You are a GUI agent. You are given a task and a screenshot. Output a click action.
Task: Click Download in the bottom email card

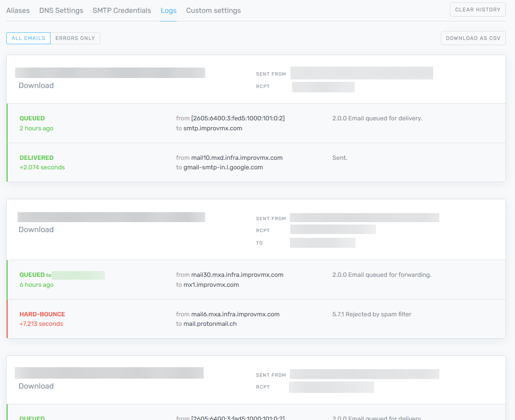click(x=36, y=386)
